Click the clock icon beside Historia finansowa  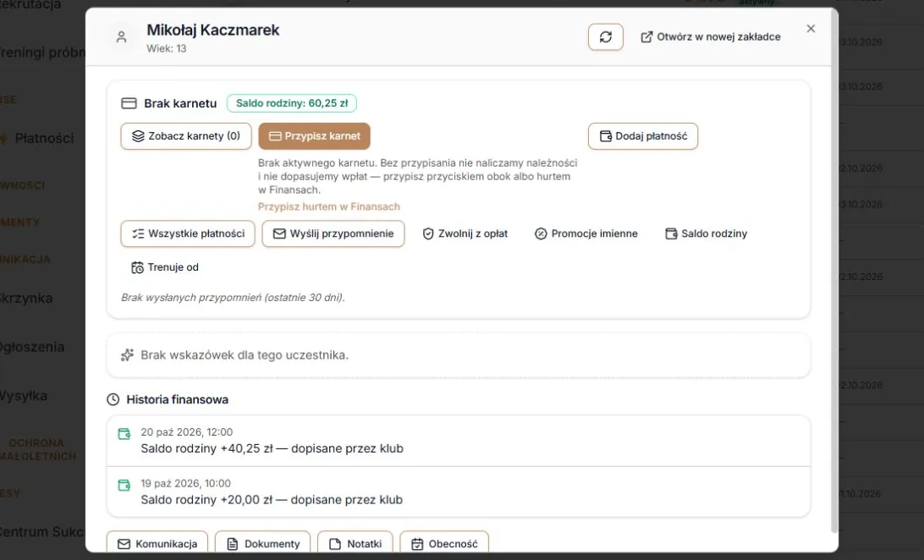113,400
